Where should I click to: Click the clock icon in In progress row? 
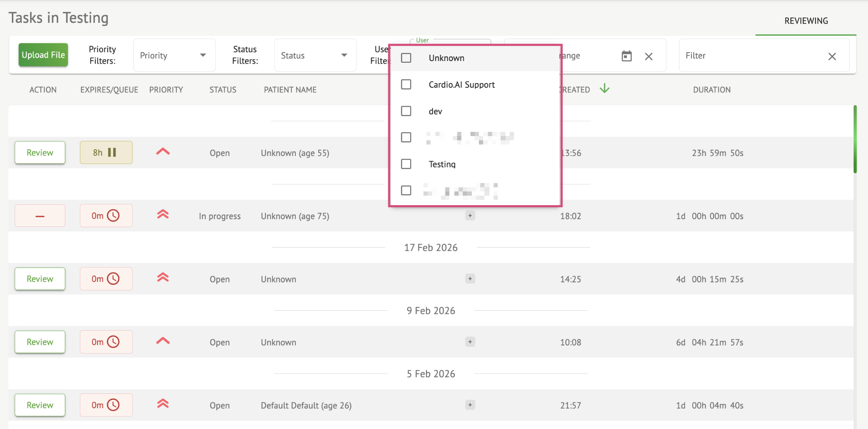pyautogui.click(x=113, y=216)
